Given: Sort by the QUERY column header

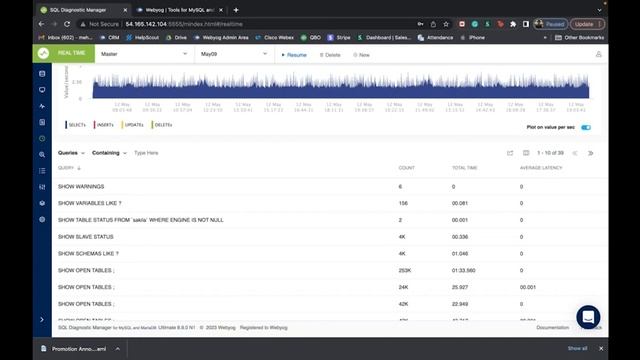Looking at the screenshot, I should pyautogui.click(x=69, y=168).
